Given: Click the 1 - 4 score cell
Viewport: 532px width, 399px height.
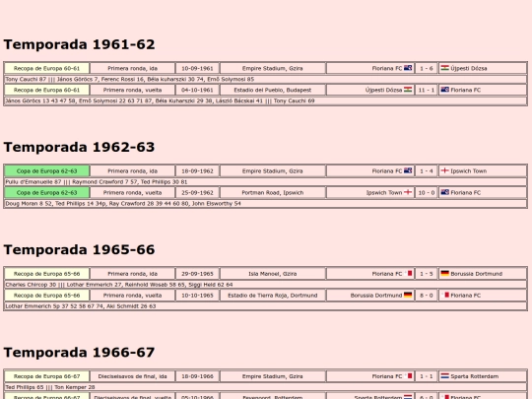Looking at the screenshot, I should pyautogui.click(x=427, y=171).
